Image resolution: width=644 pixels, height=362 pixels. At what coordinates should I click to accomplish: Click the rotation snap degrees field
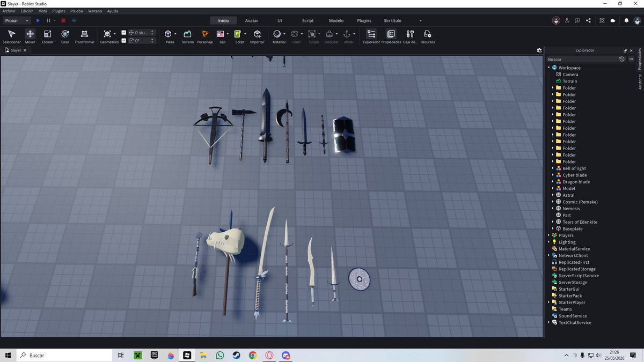[142, 40]
